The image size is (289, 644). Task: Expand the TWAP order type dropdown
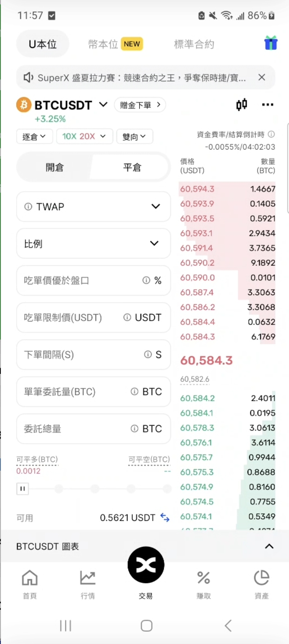pos(155,206)
